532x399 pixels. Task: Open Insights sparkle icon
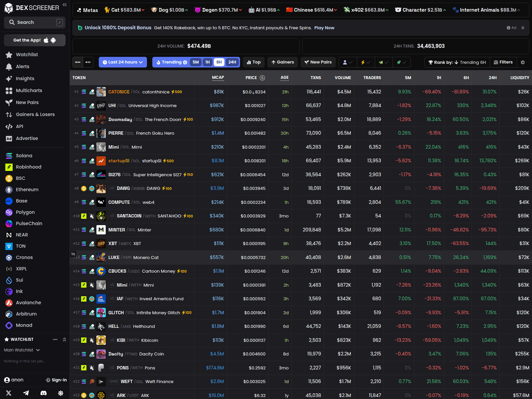point(9,79)
